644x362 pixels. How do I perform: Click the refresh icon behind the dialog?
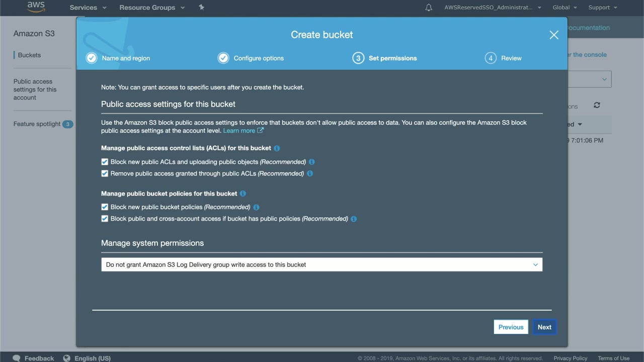[x=597, y=105]
